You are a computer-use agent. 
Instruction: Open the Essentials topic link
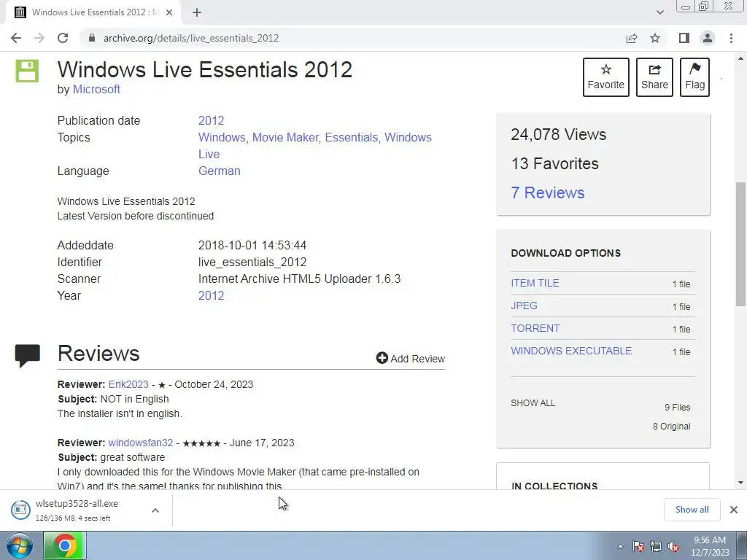tap(352, 137)
